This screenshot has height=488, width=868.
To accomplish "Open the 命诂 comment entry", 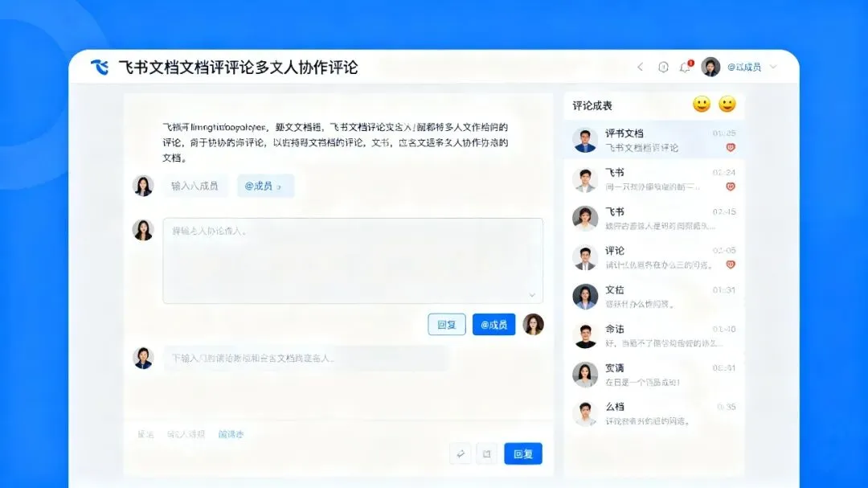I will click(x=653, y=336).
